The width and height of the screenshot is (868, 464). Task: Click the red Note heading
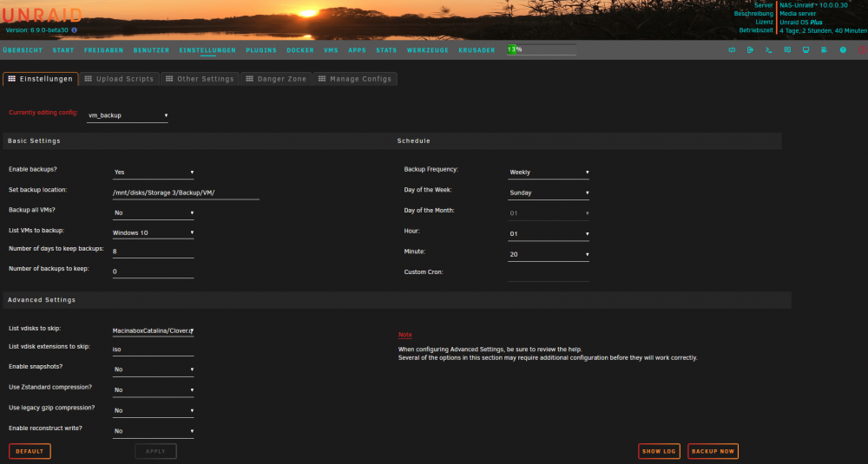tap(404, 335)
